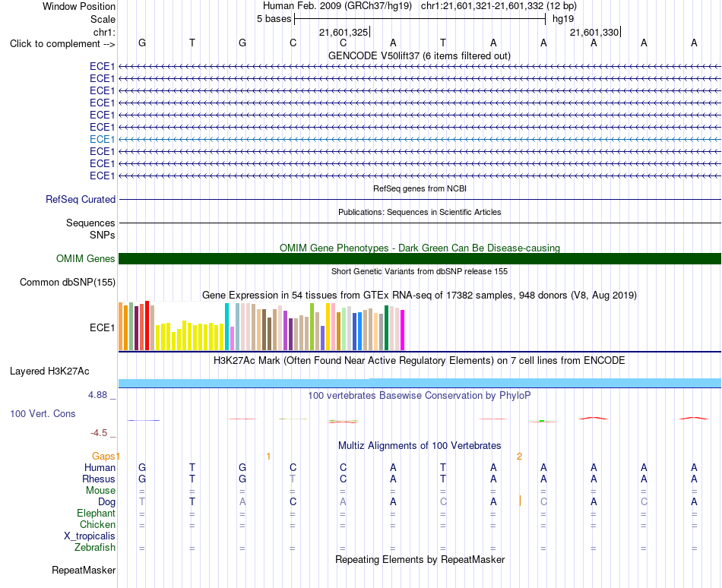Viewport: 722px width, 588px height.
Task: Click the Rhesus species row label
Action: (x=99, y=479)
